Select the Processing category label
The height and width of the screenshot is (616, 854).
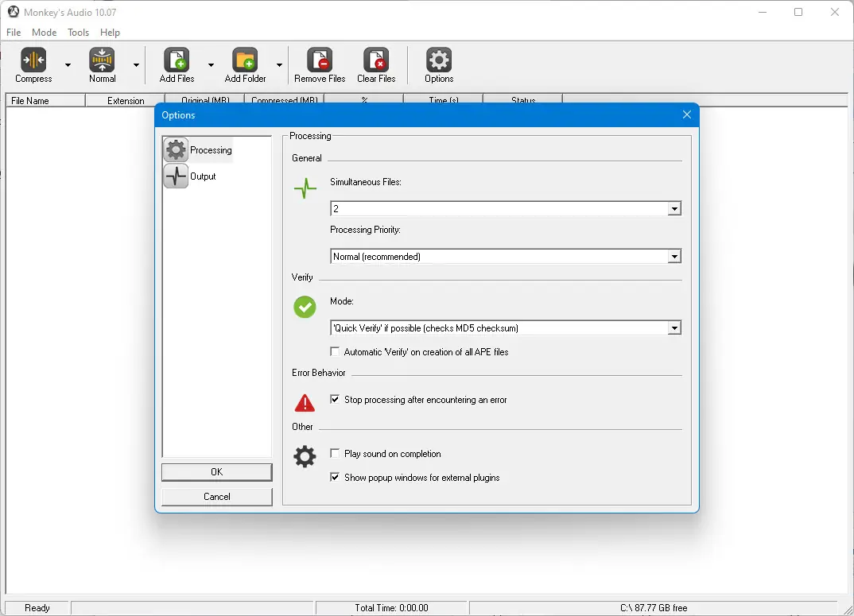click(x=211, y=149)
